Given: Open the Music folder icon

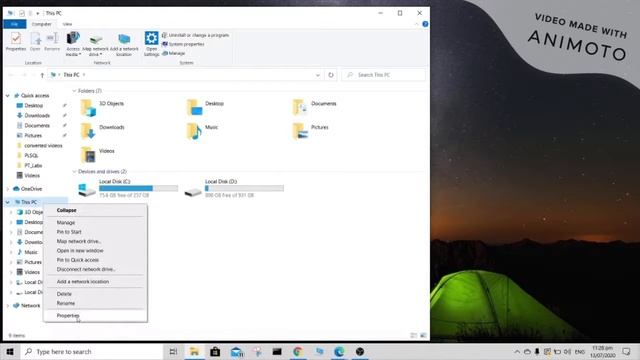Looking at the screenshot, I should tap(194, 131).
